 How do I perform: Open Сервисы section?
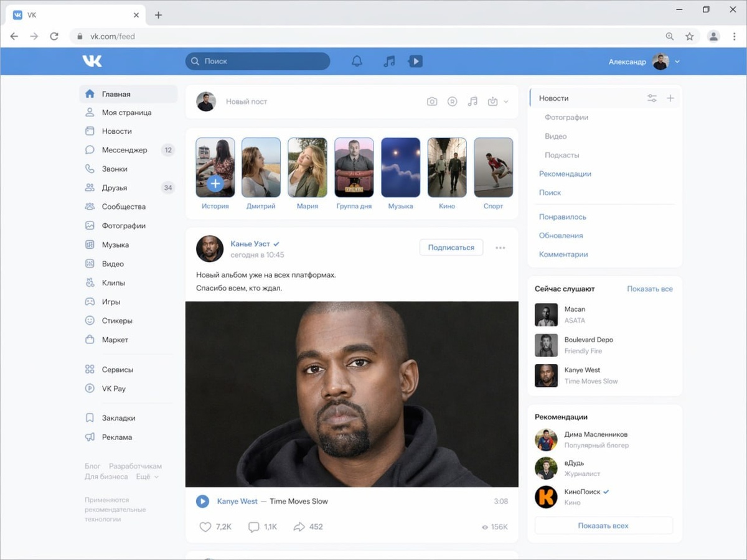pos(128,370)
